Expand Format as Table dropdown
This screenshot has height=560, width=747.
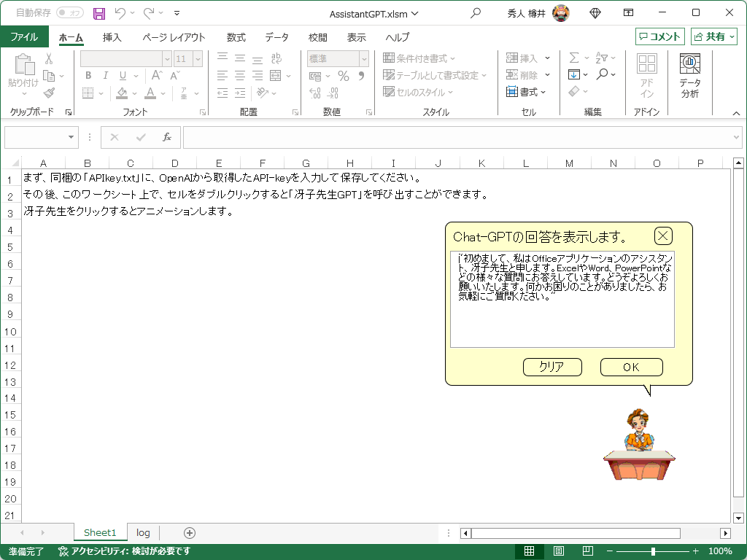point(484,75)
